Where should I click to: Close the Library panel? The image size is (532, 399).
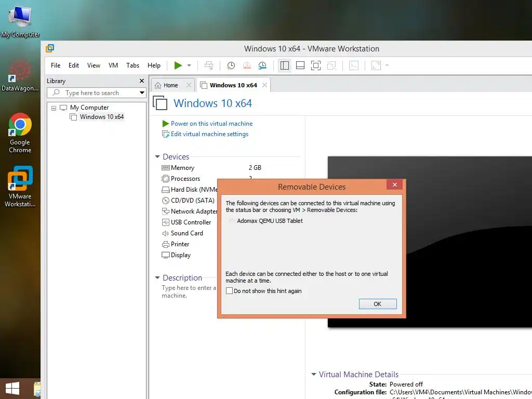click(142, 81)
